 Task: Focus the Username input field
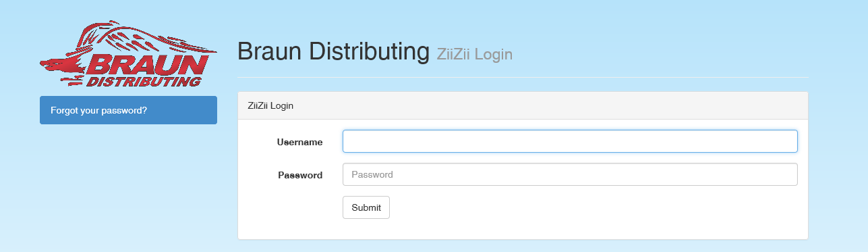570,141
